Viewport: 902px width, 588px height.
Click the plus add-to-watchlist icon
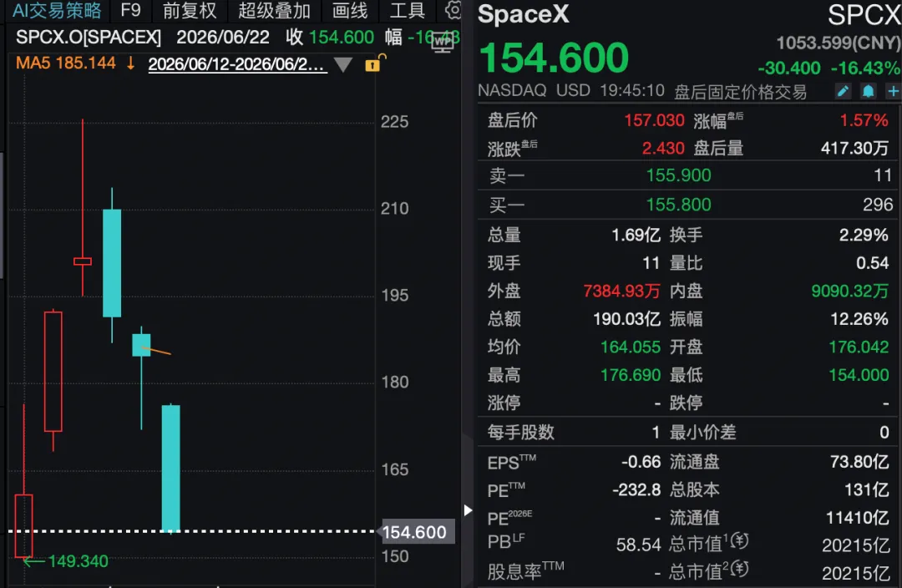[893, 91]
